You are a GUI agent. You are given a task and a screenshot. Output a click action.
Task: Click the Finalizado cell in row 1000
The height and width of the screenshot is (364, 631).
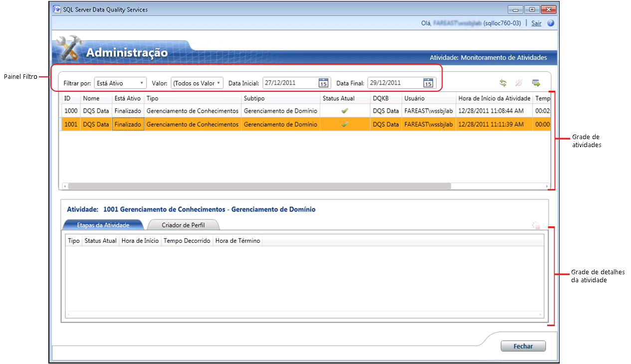click(128, 111)
